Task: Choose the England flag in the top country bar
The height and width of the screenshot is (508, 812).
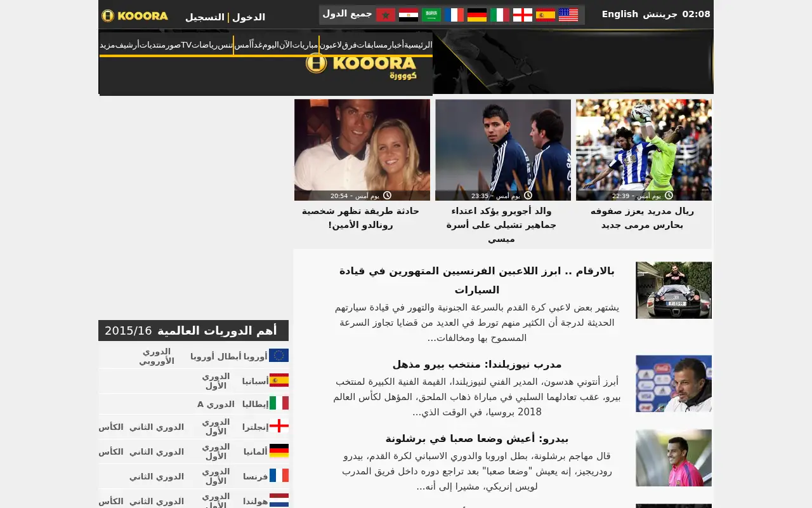Action: [x=523, y=15]
